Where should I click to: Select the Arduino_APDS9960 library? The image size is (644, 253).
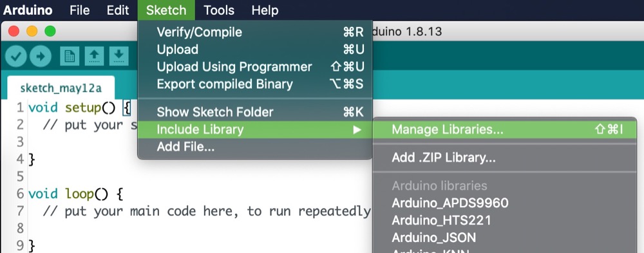coord(505,203)
